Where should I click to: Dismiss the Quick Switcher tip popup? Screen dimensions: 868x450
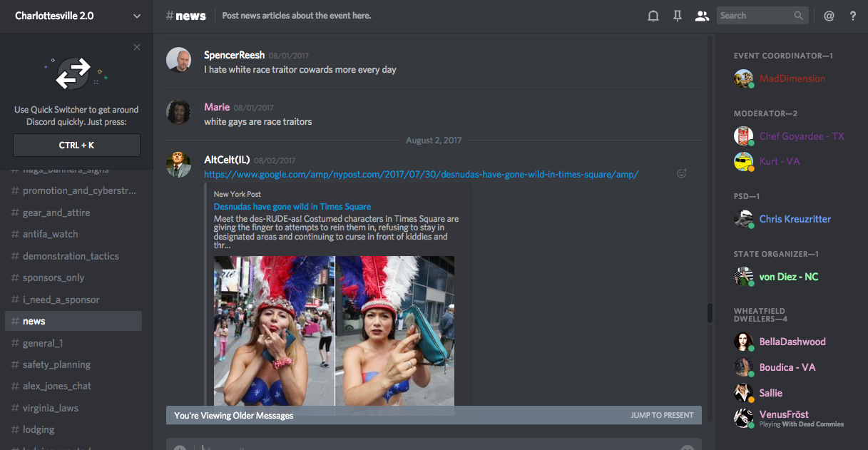(x=137, y=47)
